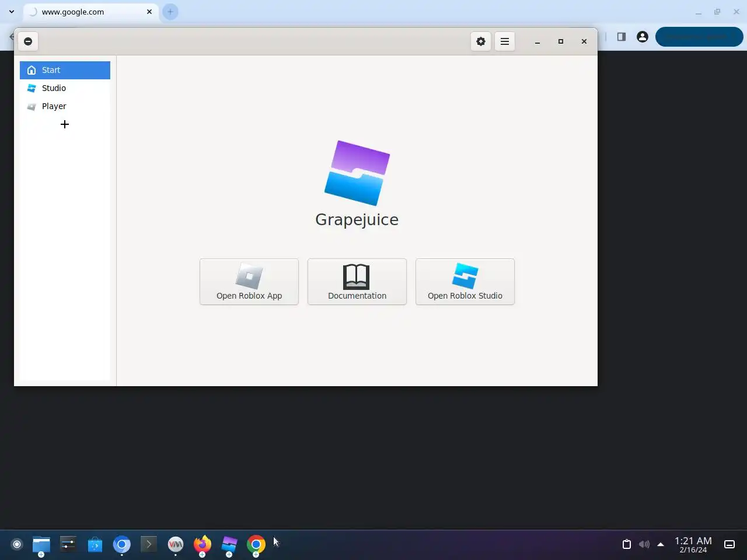Open volume control in system tray
Viewport: 747px width, 560px height.
644,544
